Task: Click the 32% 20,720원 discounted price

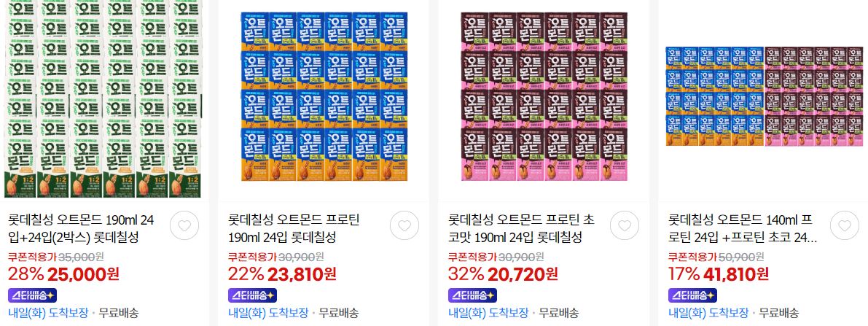Action: coord(503,274)
